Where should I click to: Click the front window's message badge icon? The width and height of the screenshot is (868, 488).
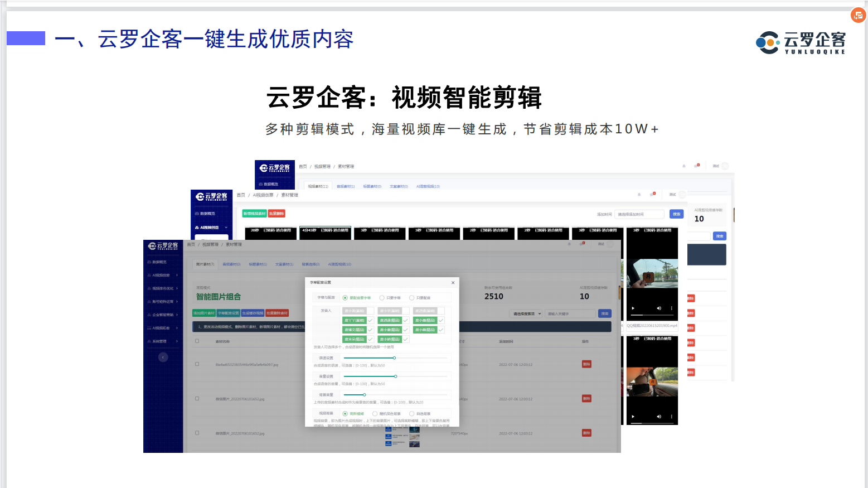(x=583, y=244)
